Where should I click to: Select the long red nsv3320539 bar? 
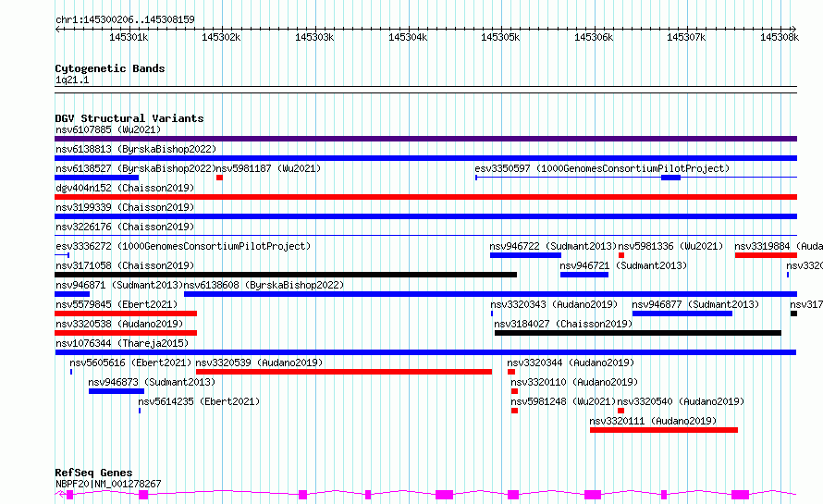tap(344, 372)
